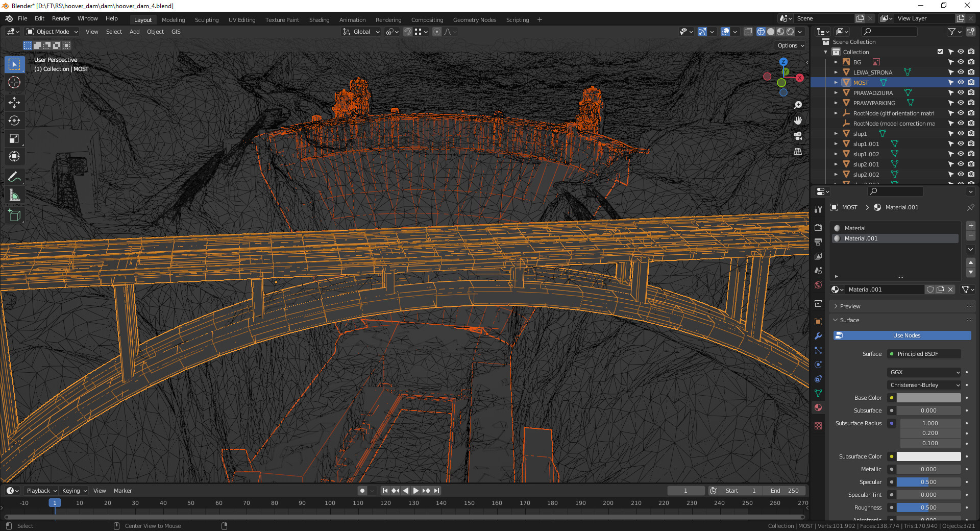
Task: Open the GGX distribution dropdown
Action: coord(924,372)
